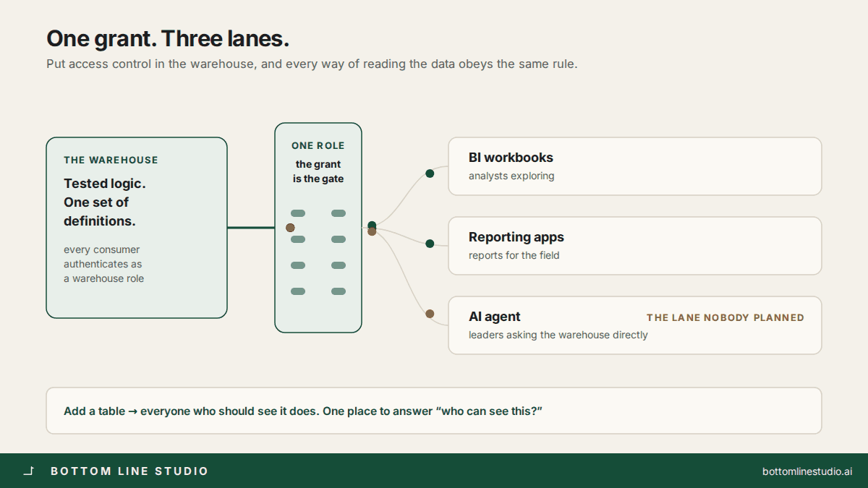Click "leaders asking the warehouse directly" caption
This screenshot has height=488, width=868.
click(558, 335)
